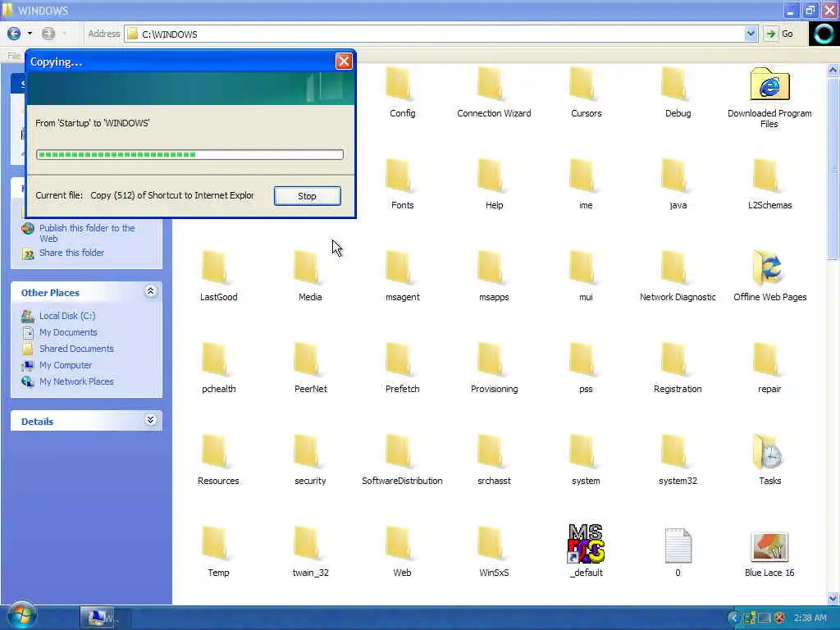Select the Registration folder

coord(678,367)
